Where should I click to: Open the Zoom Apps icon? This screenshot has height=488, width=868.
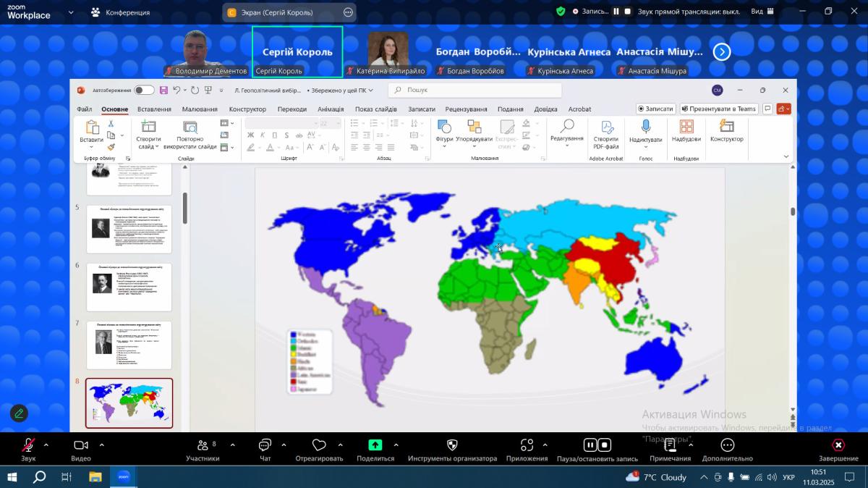click(527, 445)
